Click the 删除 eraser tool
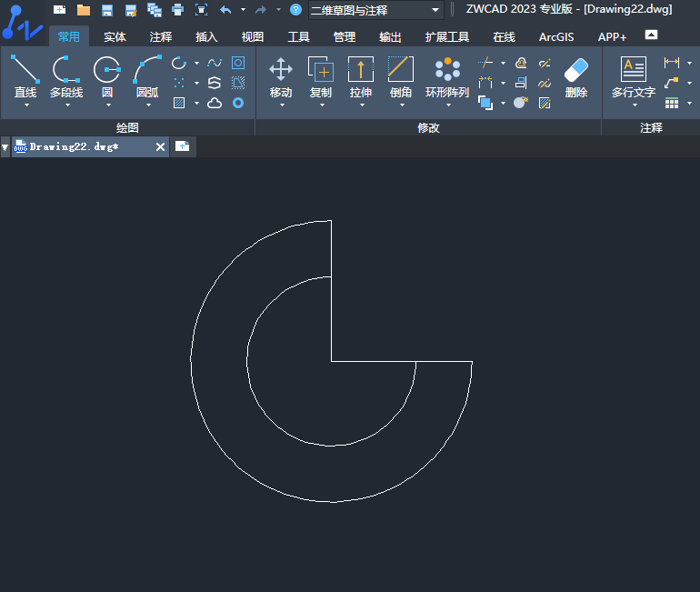 coord(576,76)
